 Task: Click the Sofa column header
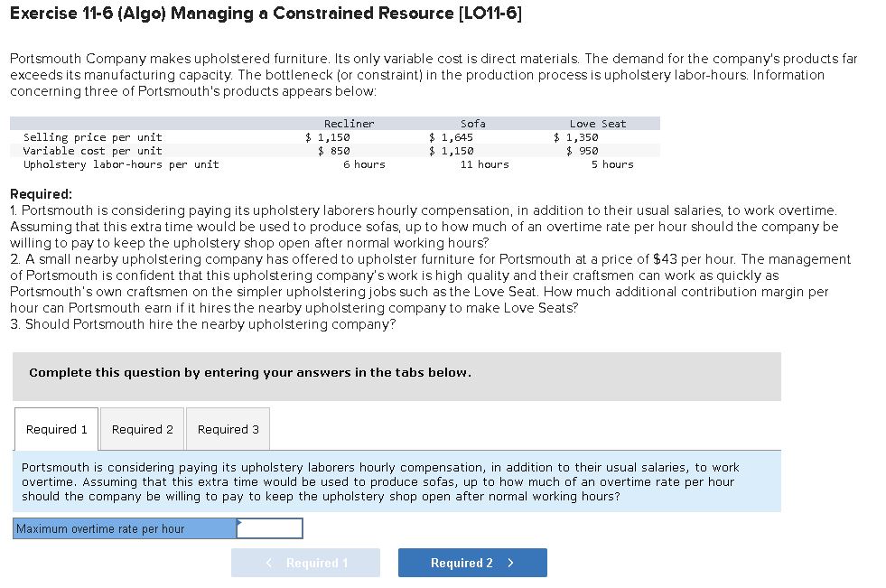(x=474, y=123)
